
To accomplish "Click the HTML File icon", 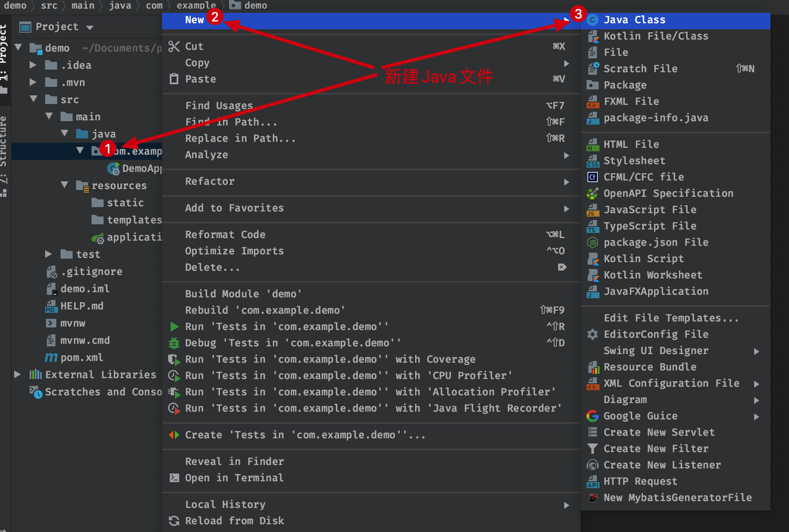I will [x=593, y=144].
